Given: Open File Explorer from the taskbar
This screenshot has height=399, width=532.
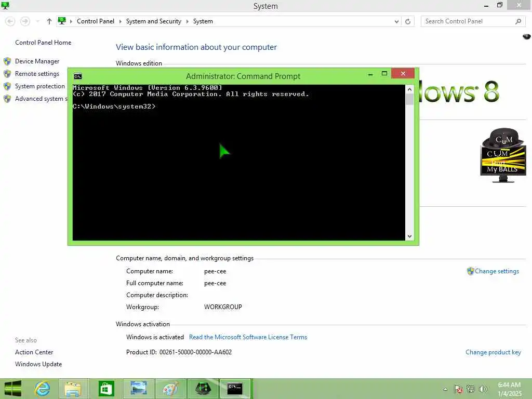Looking at the screenshot, I should (x=73, y=389).
